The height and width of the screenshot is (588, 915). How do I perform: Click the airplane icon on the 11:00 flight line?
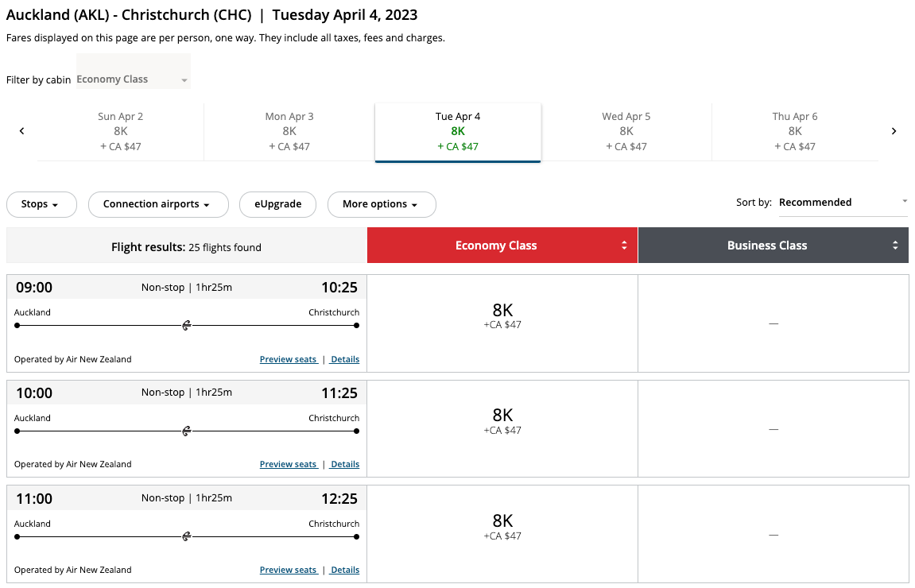coord(186,536)
